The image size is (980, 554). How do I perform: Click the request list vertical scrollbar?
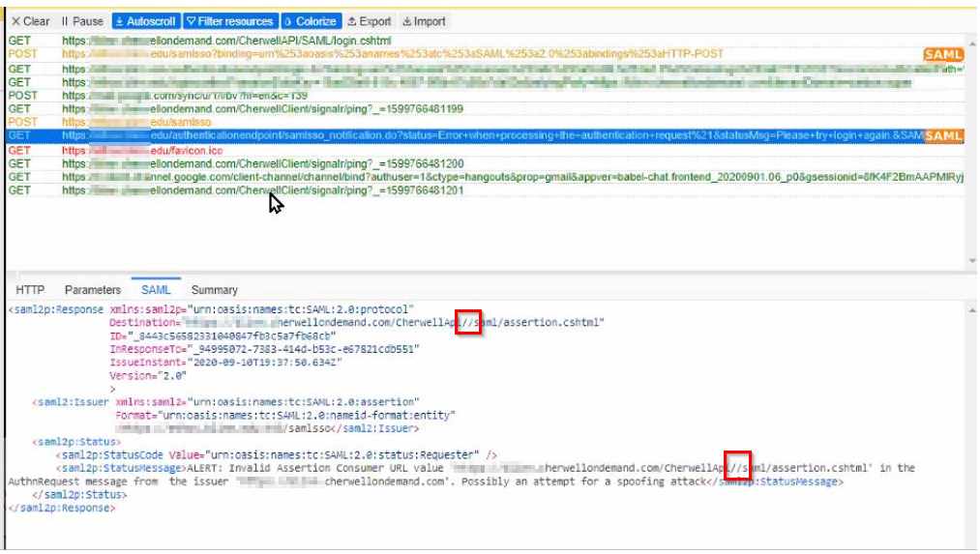coord(970,145)
